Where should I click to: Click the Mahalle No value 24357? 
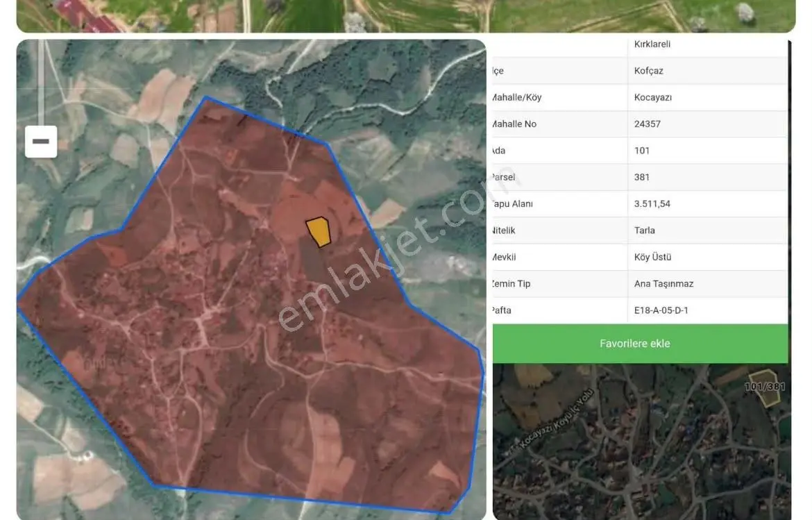click(x=647, y=124)
